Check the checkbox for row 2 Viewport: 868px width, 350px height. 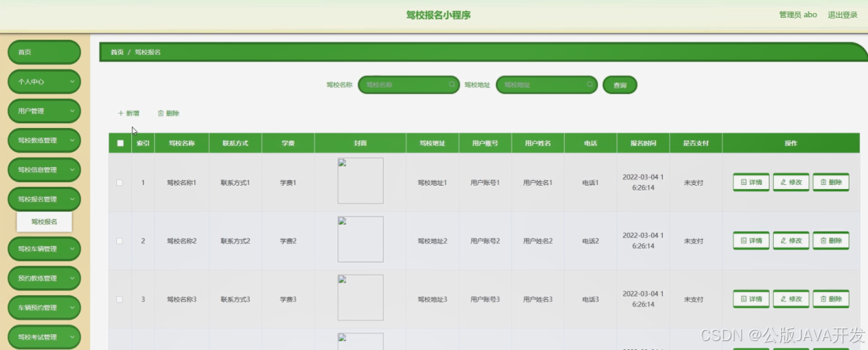pyautogui.click(x=120, y=241)
